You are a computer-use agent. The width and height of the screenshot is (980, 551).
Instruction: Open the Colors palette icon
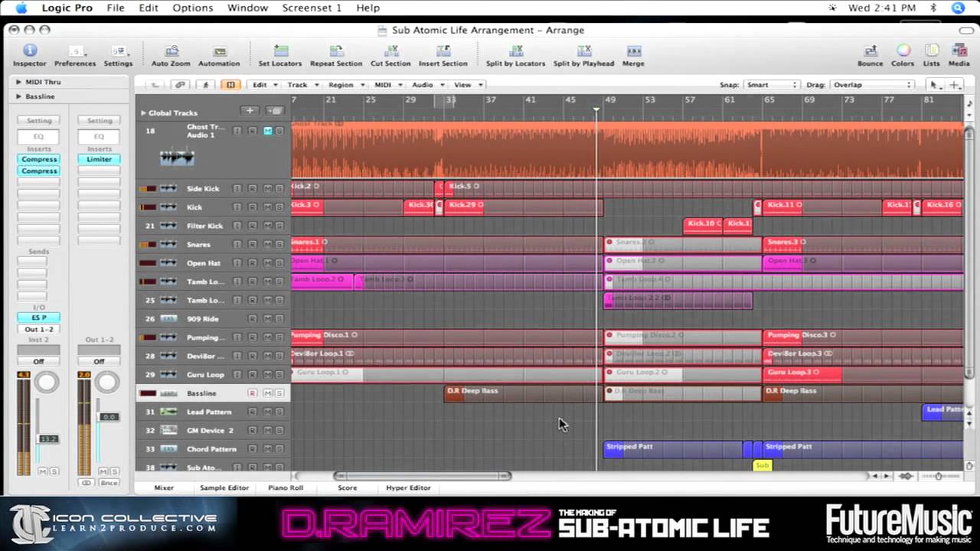tap(903, 51)
